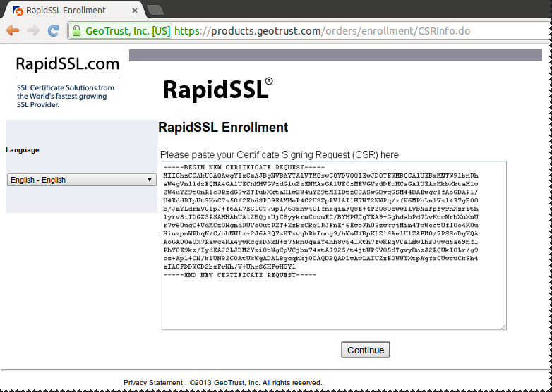
Task: Click the RapidSSL tab favicon
Action: coord(18,11)
